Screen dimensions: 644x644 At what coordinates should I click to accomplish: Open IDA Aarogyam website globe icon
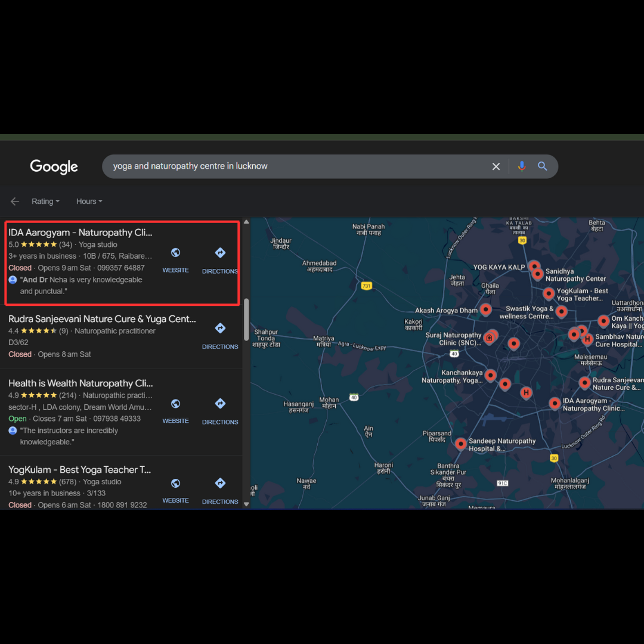pyautogui.click(x=175, y=253)
